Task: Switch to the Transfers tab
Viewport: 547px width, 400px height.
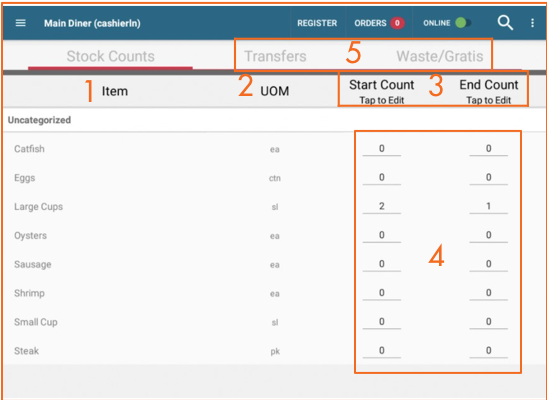Action: [275, 56]
